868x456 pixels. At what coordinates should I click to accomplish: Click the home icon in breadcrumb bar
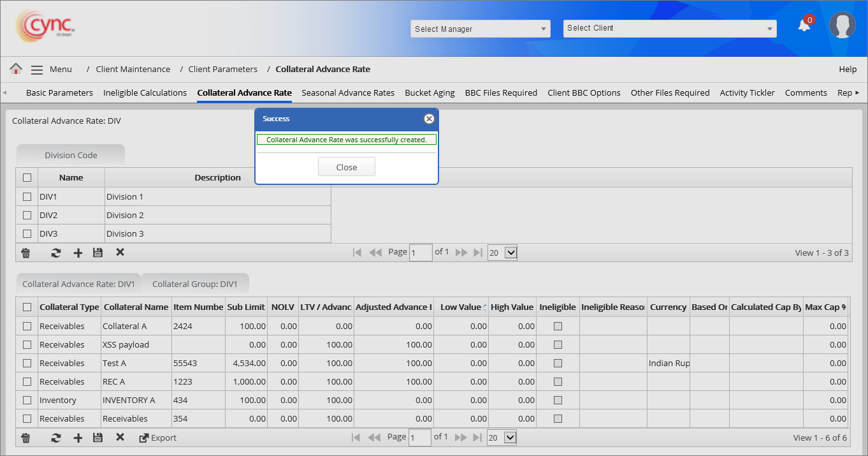click(x=16, y=69)
